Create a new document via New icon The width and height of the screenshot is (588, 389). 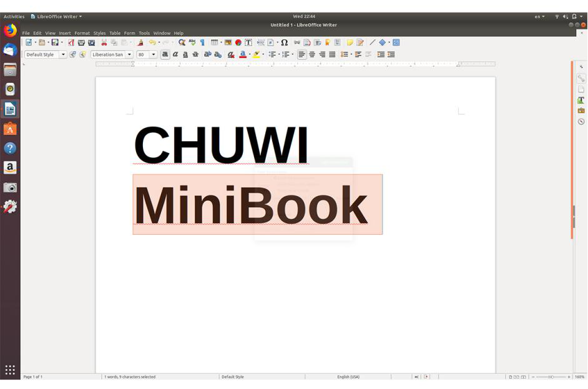29,42
